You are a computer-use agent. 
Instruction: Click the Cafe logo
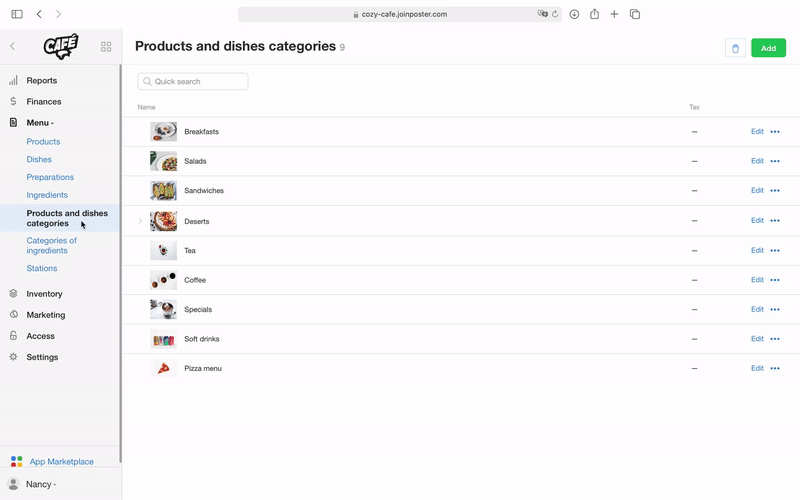61,46
